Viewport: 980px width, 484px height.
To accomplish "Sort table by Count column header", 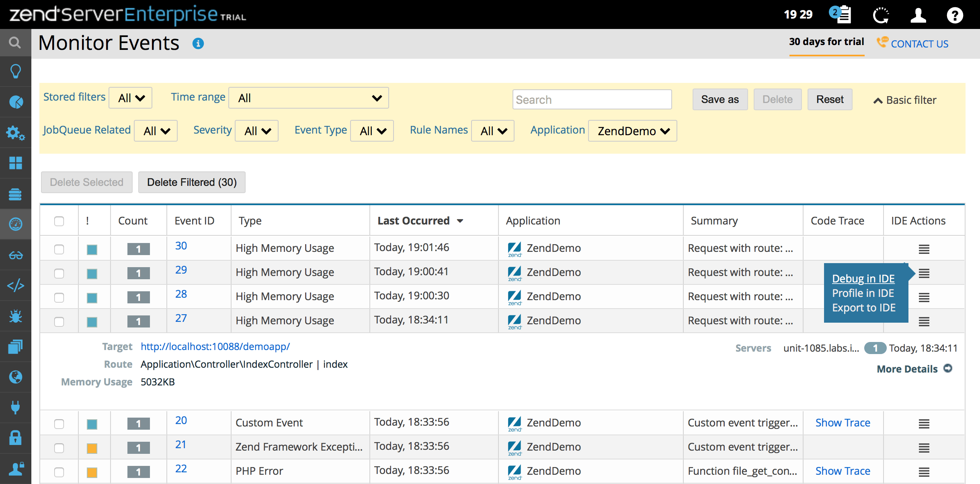I will [x=133, y=221].
